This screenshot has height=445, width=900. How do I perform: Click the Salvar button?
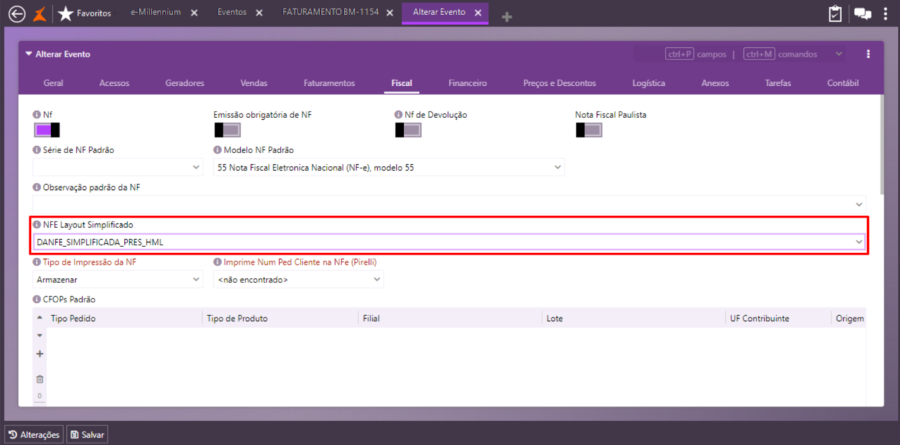pos(87,435)
